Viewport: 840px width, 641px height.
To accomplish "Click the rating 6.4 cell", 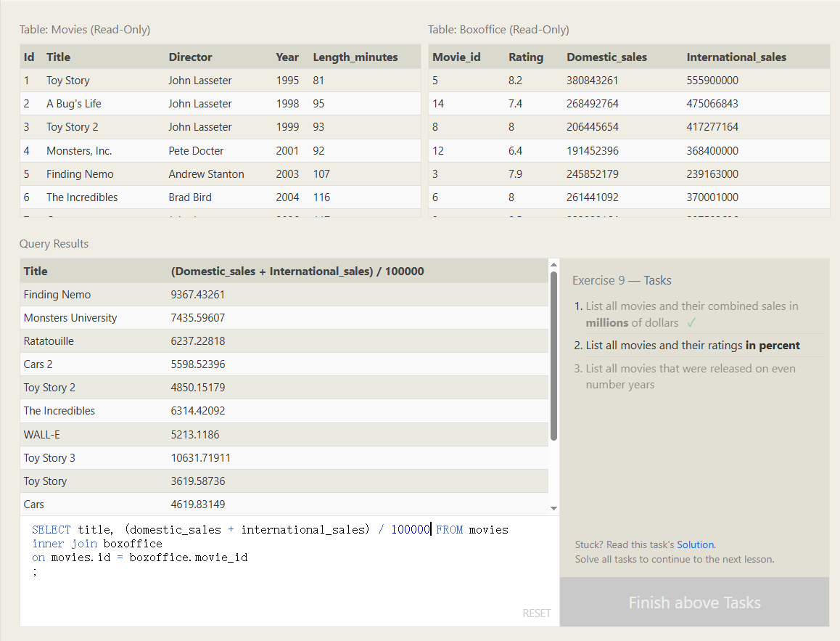I will 515,150.
